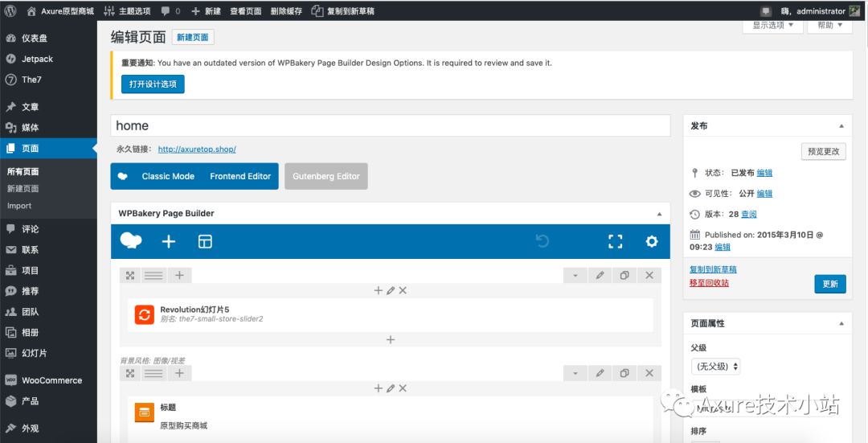Image resolution: width=868 pixels, height=443 pixels.
Task: Expand the 显示选项 screen options
Action: [x=773, y=26]
